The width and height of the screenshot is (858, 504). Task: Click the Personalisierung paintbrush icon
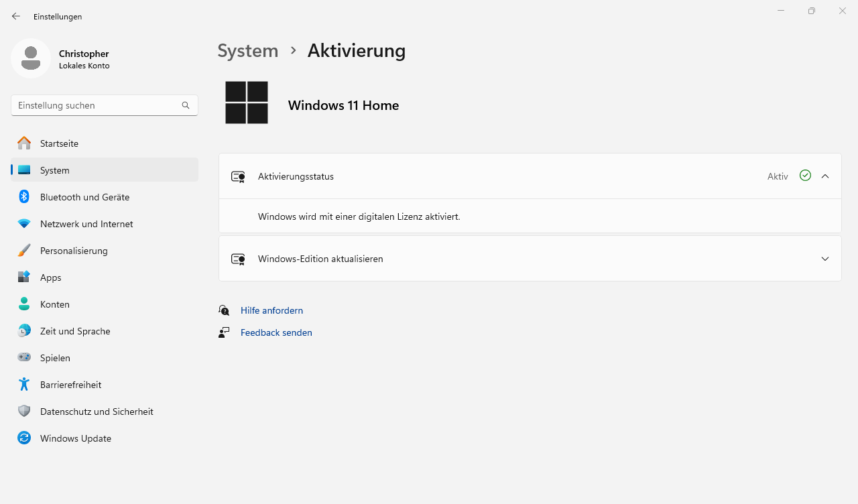tap(24, 251)
